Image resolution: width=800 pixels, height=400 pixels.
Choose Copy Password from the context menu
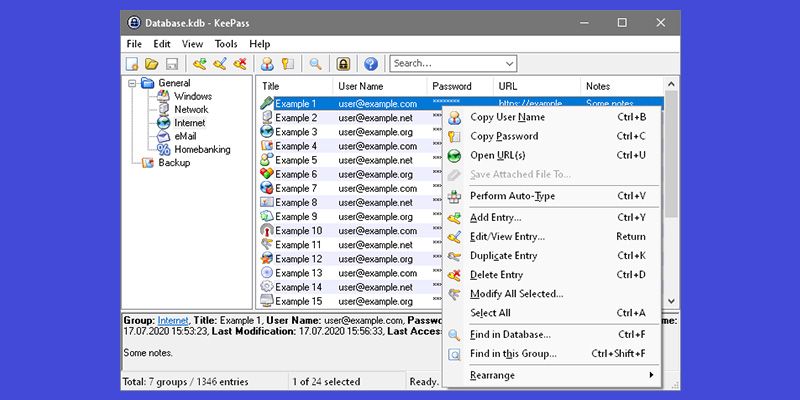(x=504, y=136)
